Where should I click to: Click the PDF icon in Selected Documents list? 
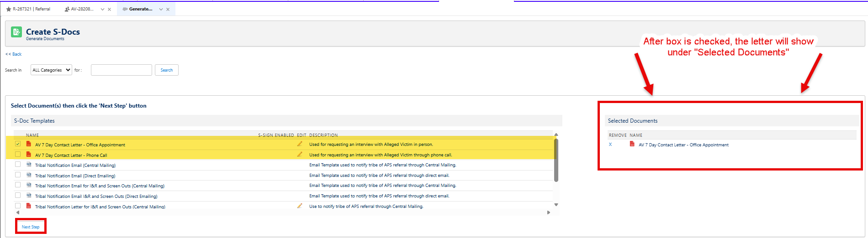tap(632, 144)
